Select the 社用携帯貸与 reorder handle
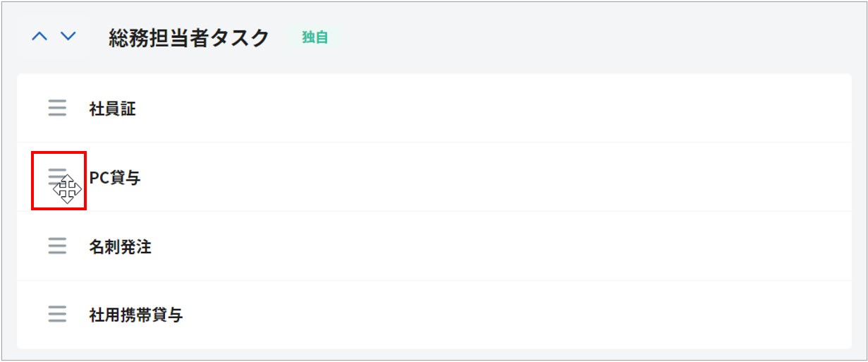The height and width of the screenshot is (362, 868). 57,315
